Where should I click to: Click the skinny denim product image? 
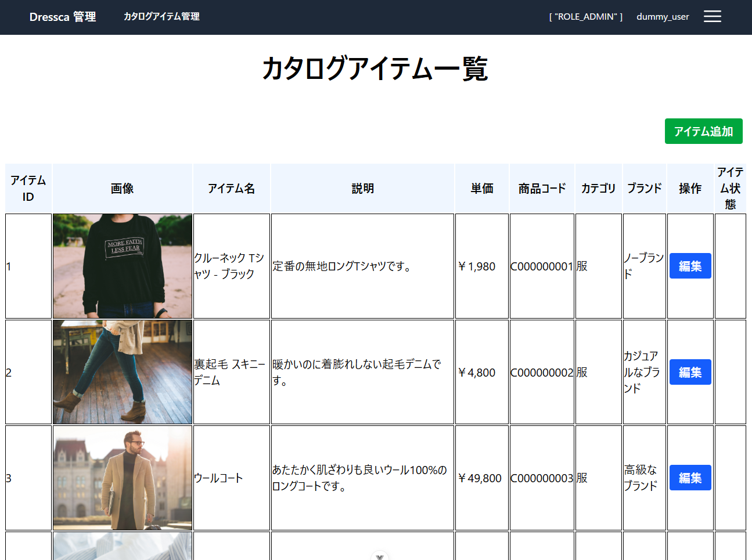(123, 372)
